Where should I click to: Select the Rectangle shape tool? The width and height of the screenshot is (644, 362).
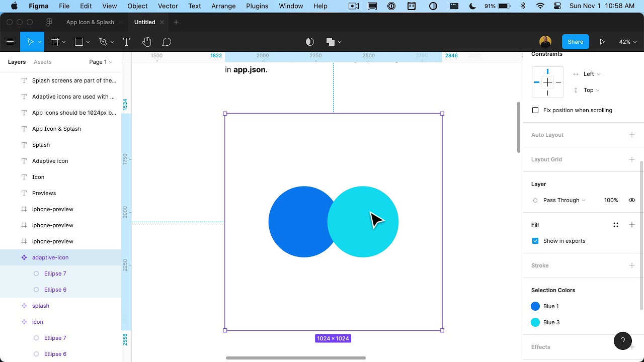coord(79,42)
